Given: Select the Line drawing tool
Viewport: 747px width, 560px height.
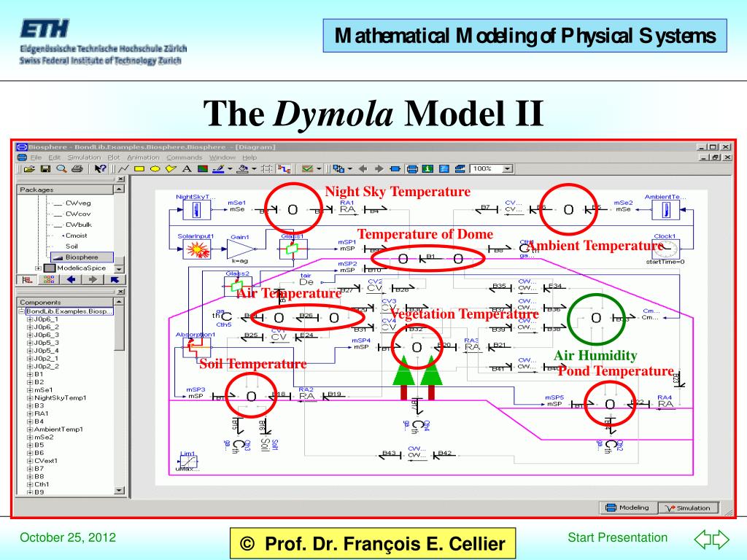Looking at the screenshot, I should [x=124, y=168].
